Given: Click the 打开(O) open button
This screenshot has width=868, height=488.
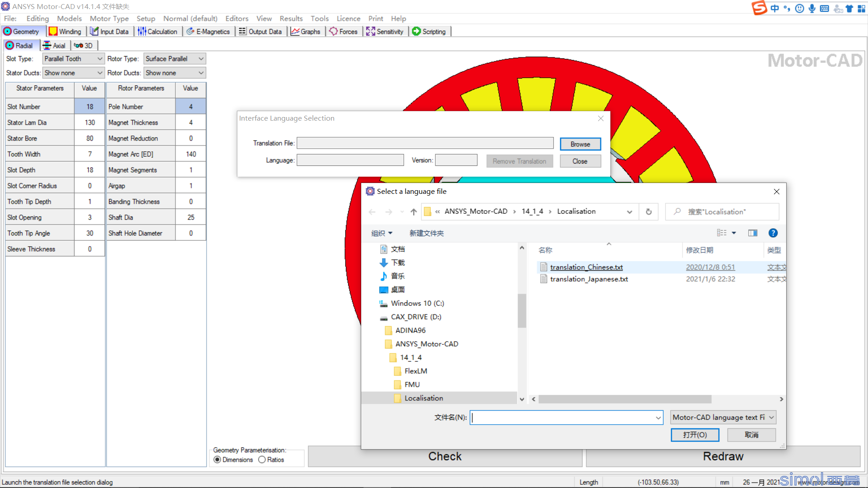Looking at the screenshot, I should pyautogui.click(x=695, y=435).
